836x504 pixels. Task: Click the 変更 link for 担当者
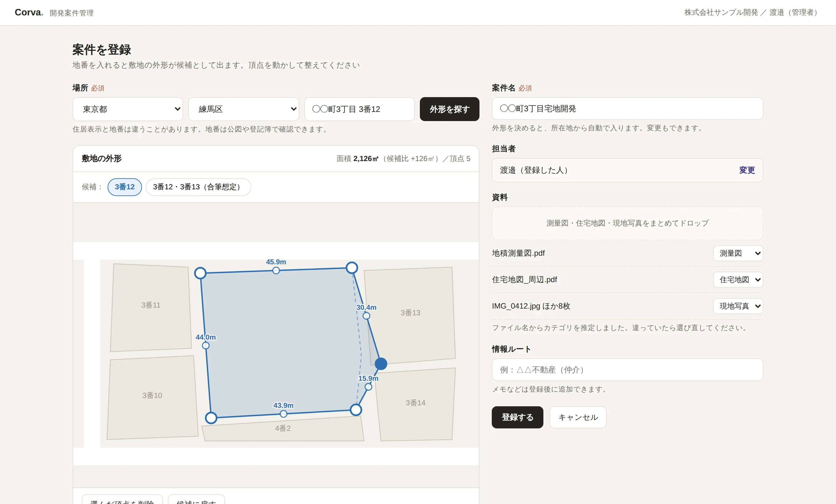click(747, 170)
